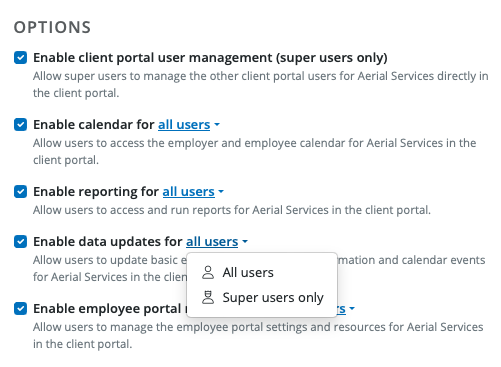Toggle the Enable employee portal checkbox
501x367 pixels.
[20, 308]
